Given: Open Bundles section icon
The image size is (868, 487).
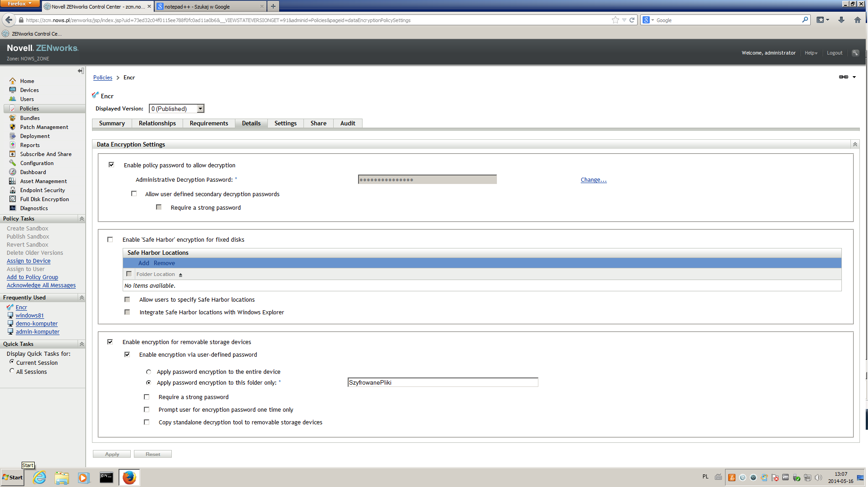Looking at the screenshot, I should 13,118.
